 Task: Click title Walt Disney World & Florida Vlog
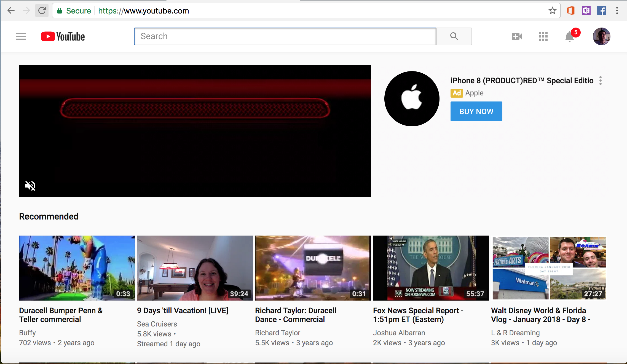pyautogui.click(x=541, y=315)
